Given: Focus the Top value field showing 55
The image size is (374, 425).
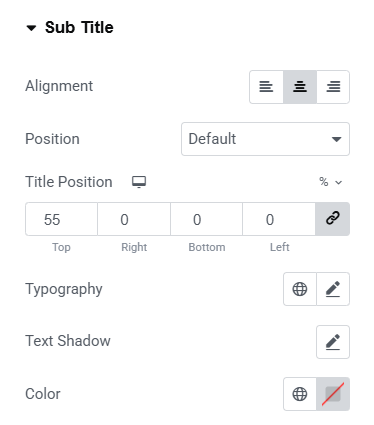Looking at the screenshot, I should pos(62,219).
